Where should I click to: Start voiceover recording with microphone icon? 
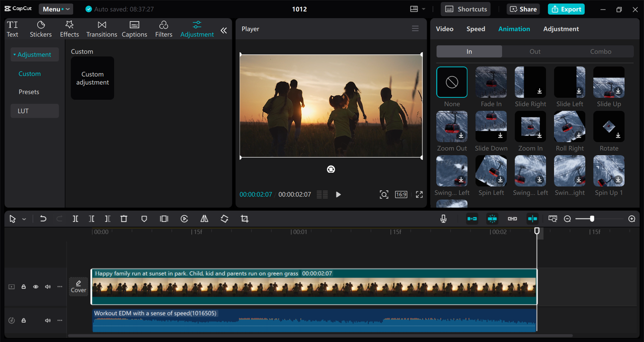point(443,219)
